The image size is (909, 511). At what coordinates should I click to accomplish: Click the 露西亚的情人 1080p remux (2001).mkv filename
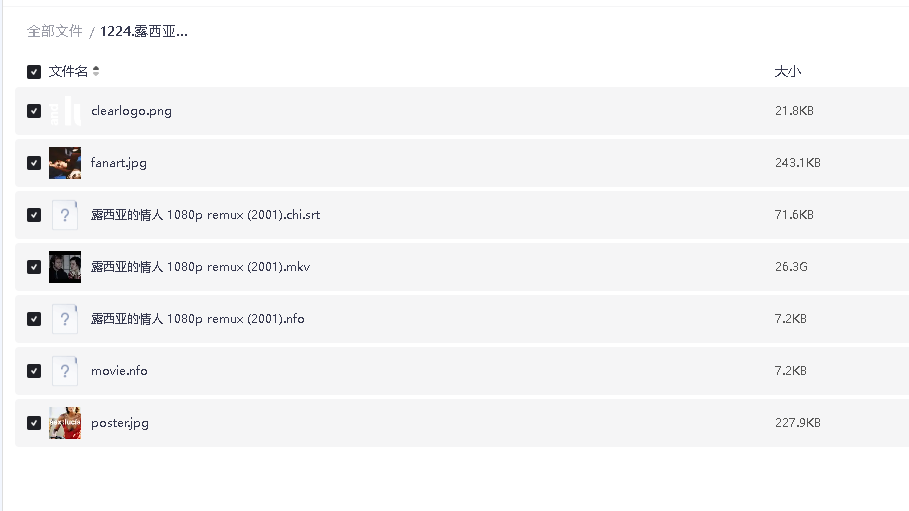200,267
